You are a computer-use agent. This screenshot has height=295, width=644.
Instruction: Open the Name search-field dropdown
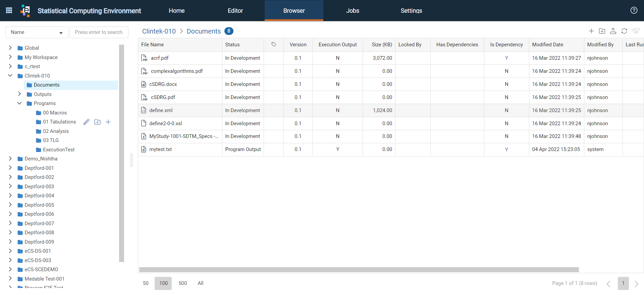(x=37, y=32)
